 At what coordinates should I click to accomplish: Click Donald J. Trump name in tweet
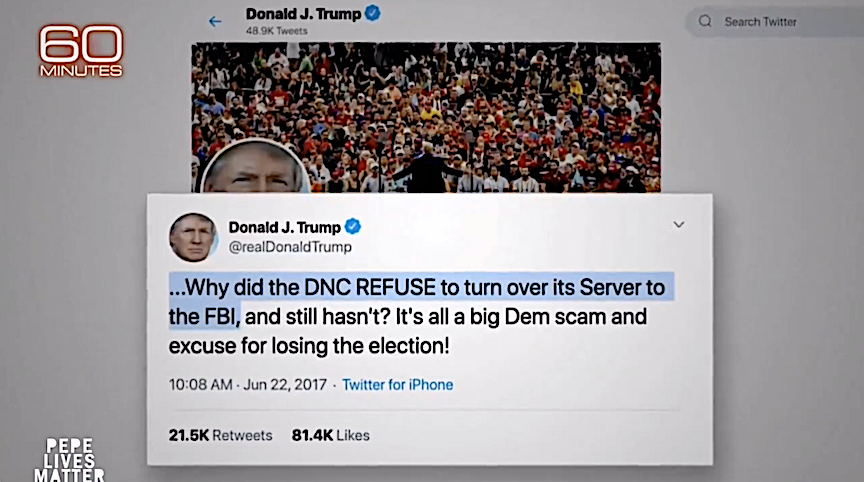(x=284, y=227)
